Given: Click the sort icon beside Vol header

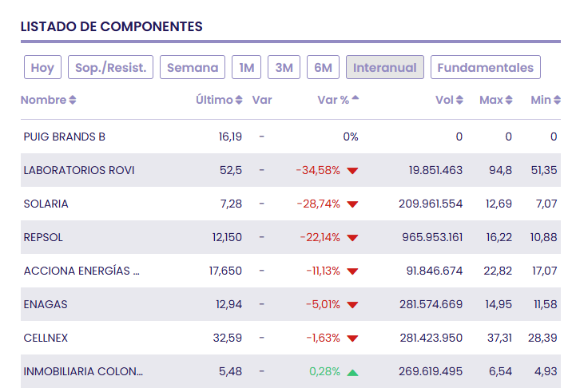Looking at the screenshot, I should point(460,101).
